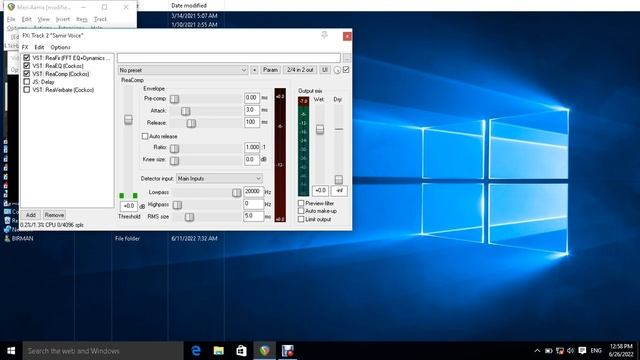The image size is (640, 360).
Task: Open the FX menu in FX window
Action: 25,47
